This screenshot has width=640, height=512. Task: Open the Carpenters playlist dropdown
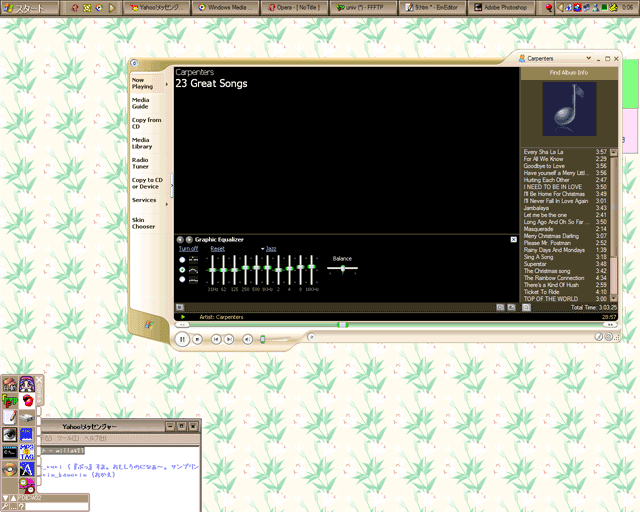pyautogui.click(x=588, y=58)
